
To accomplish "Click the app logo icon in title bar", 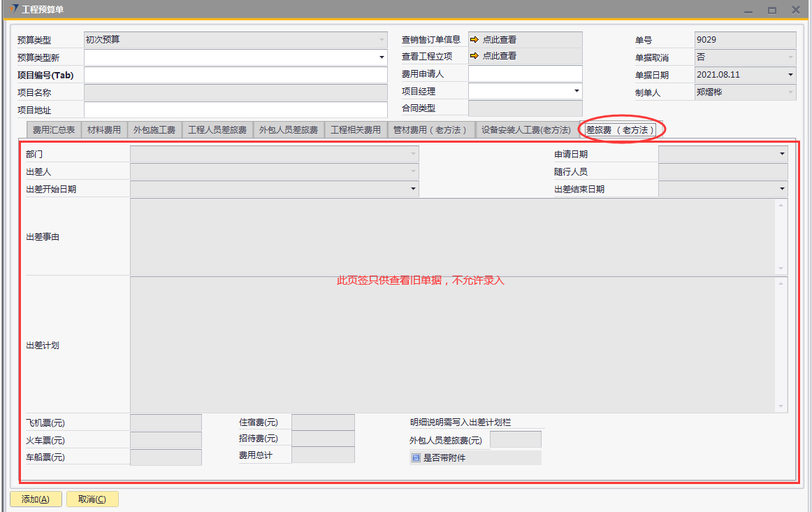I will click(x=14, y=9).
